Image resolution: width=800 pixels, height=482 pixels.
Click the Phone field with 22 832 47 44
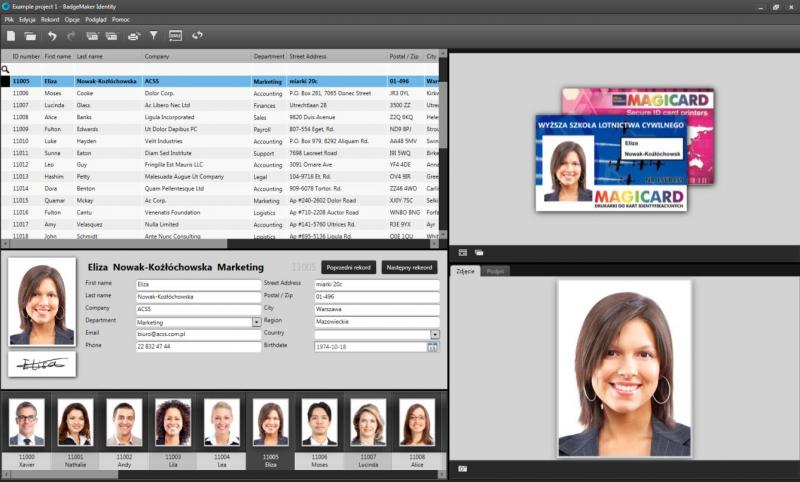198,347
